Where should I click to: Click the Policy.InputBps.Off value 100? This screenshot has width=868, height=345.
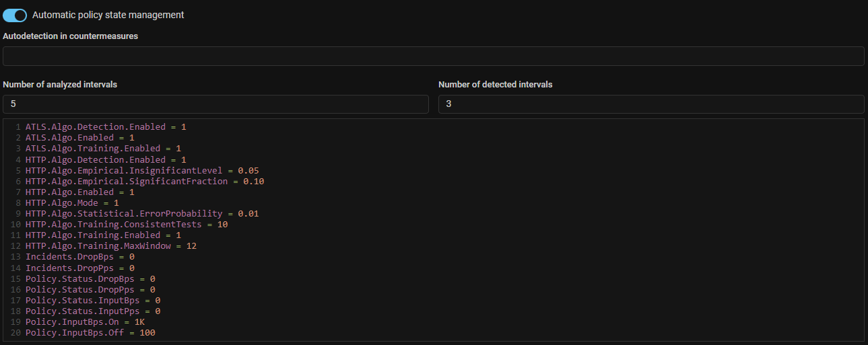click(x=147, y=333)
